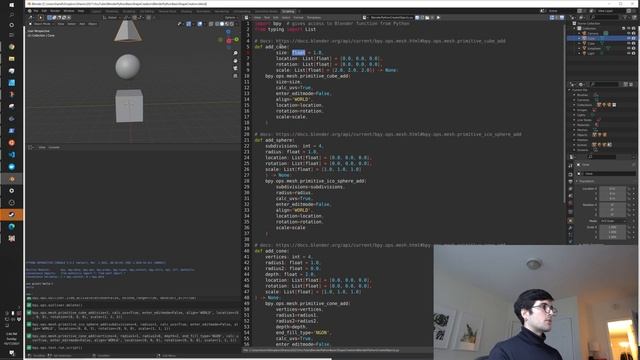
Task: Open Console menu in Python console
Action: coord(54,147)
